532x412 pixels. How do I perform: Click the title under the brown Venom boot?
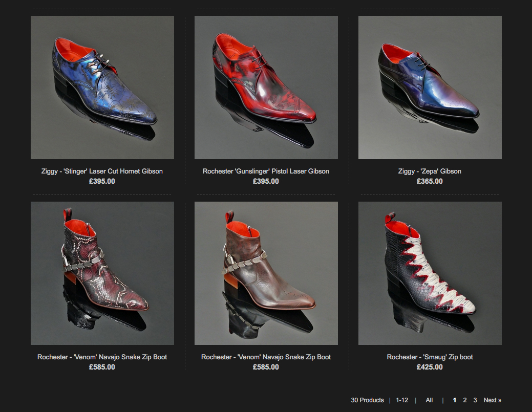tap(266, 357)
